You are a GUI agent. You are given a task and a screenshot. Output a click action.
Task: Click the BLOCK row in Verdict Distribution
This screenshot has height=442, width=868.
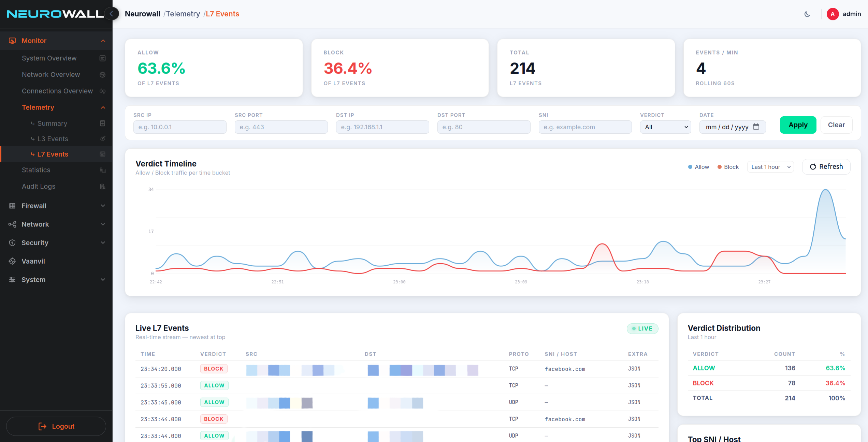[769, 383]
